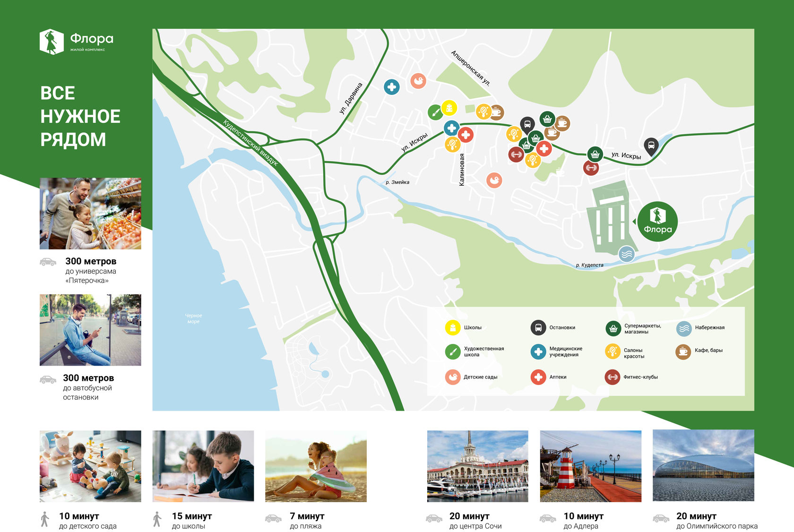794x532 pixels.
Task: Click the ВСЕ НУЖНОЕ РЯДОМ heading
Action: pyautogui.click(x=80, y=116)
